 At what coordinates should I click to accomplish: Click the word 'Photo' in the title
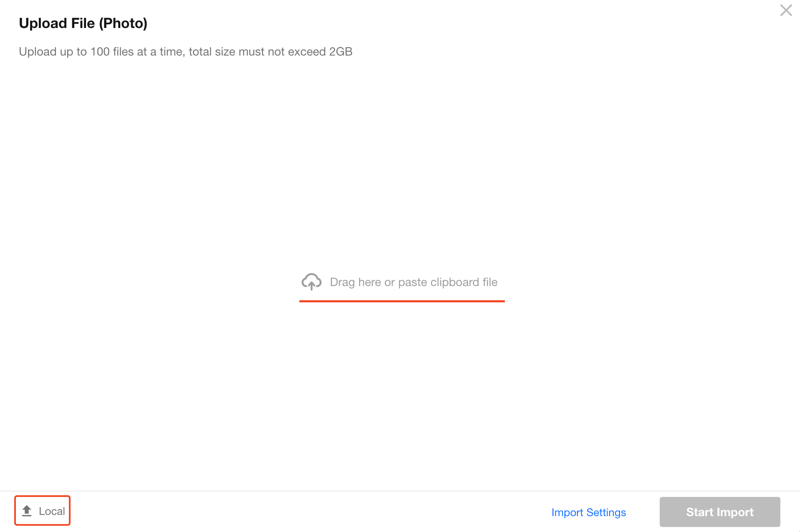tap(124, 23)
